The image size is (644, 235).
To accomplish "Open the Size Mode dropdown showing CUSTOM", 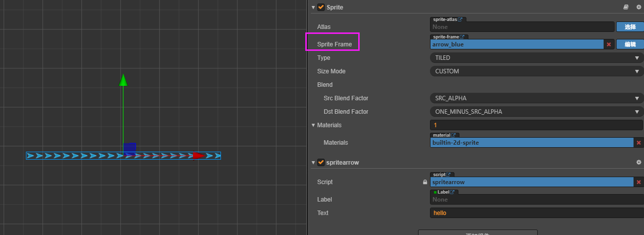I will (536, 71).
